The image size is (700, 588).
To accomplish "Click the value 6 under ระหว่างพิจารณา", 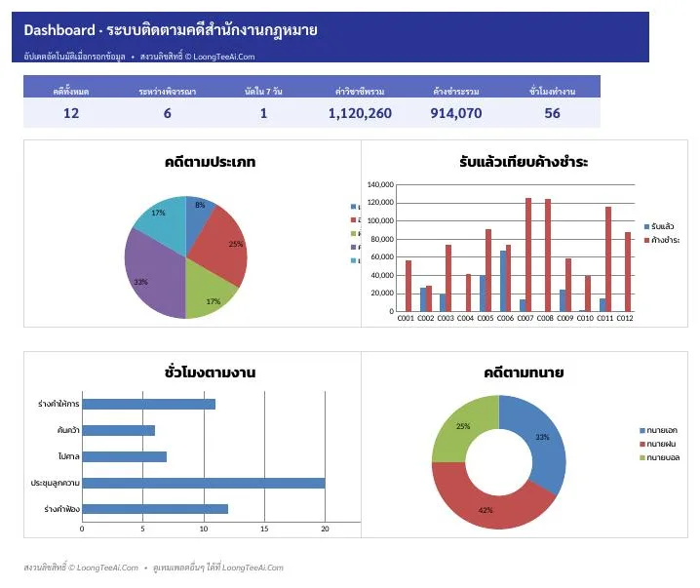I will pyautogui.click(x=168, y=113).
